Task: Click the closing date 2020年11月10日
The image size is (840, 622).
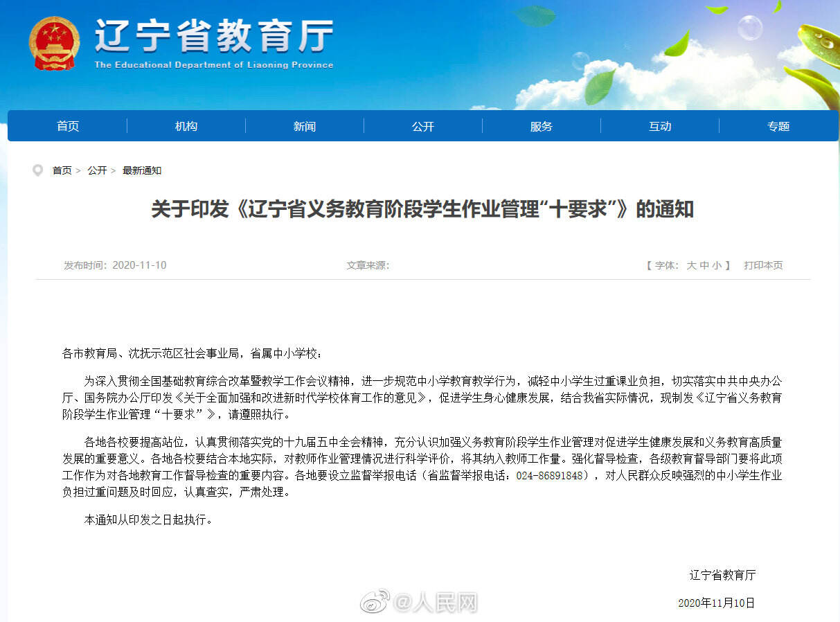Action: (716, 603)
